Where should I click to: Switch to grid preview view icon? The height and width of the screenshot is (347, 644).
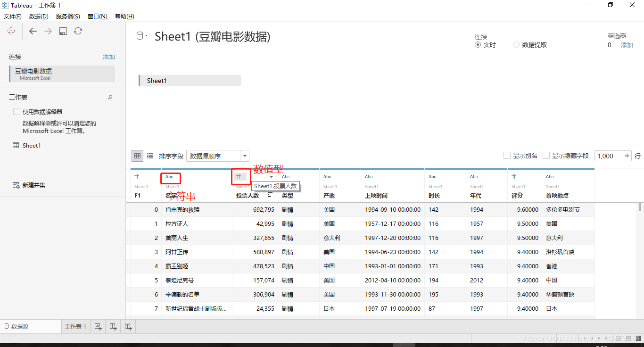click(x=137, y=156)
